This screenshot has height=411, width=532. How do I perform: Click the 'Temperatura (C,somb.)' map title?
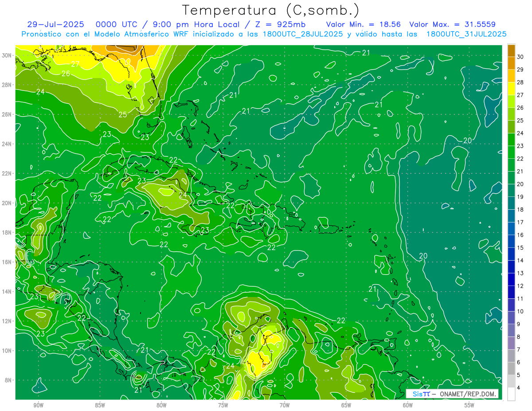pyautogui.click(x=271, y=11)
